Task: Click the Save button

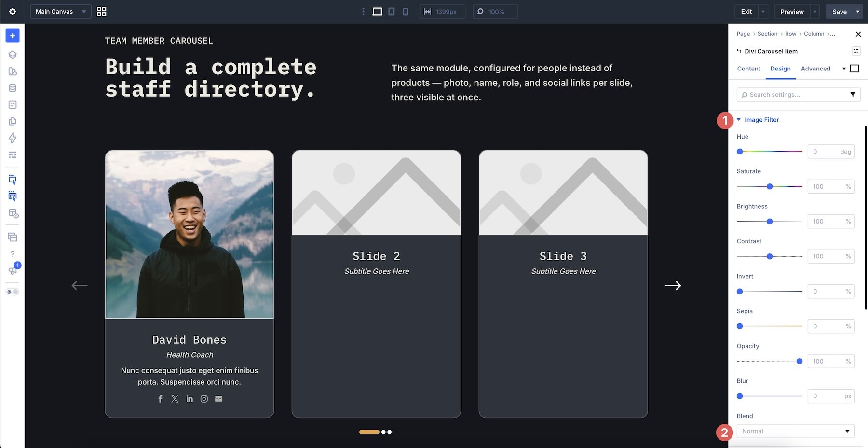Action: 840,12
